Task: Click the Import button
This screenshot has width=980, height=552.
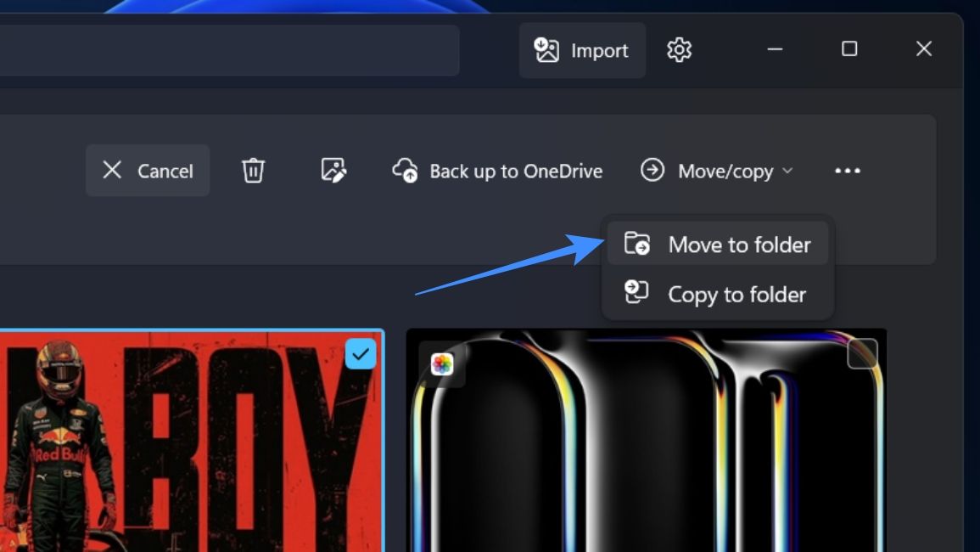Action: (582, 51)
